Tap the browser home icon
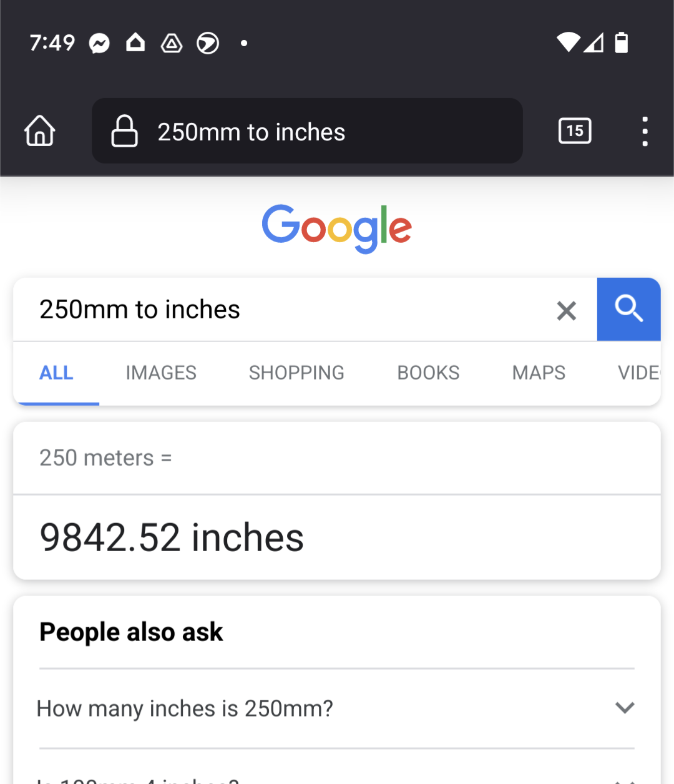Viewport: 674px width, 784px height. pyautogui.click(x=40, y=131)
